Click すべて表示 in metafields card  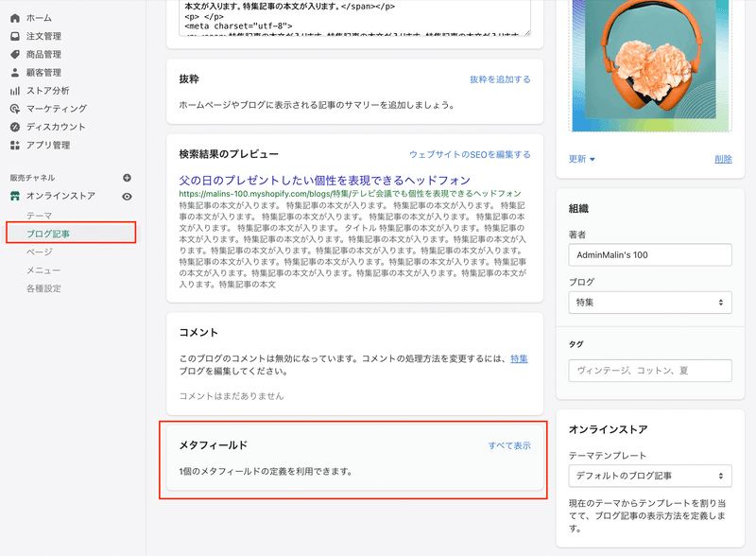(x=509, y=445)
